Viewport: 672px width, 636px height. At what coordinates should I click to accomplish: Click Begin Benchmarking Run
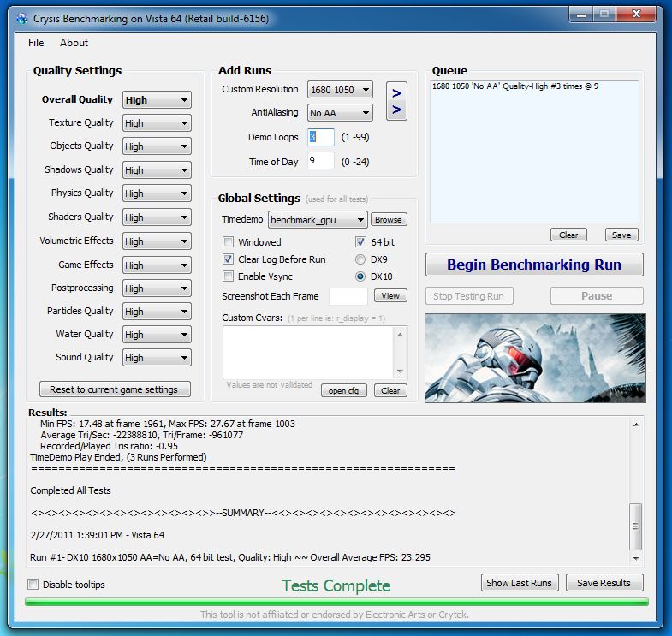point(534,265)
